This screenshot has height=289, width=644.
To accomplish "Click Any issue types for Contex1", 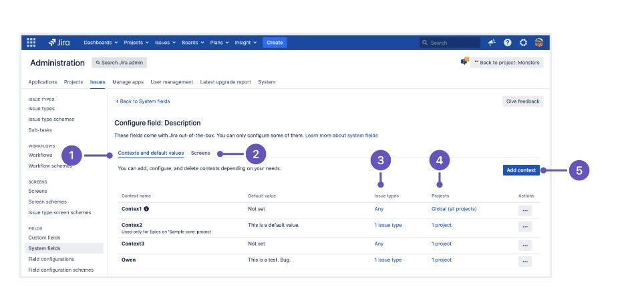I will (379, 209).
